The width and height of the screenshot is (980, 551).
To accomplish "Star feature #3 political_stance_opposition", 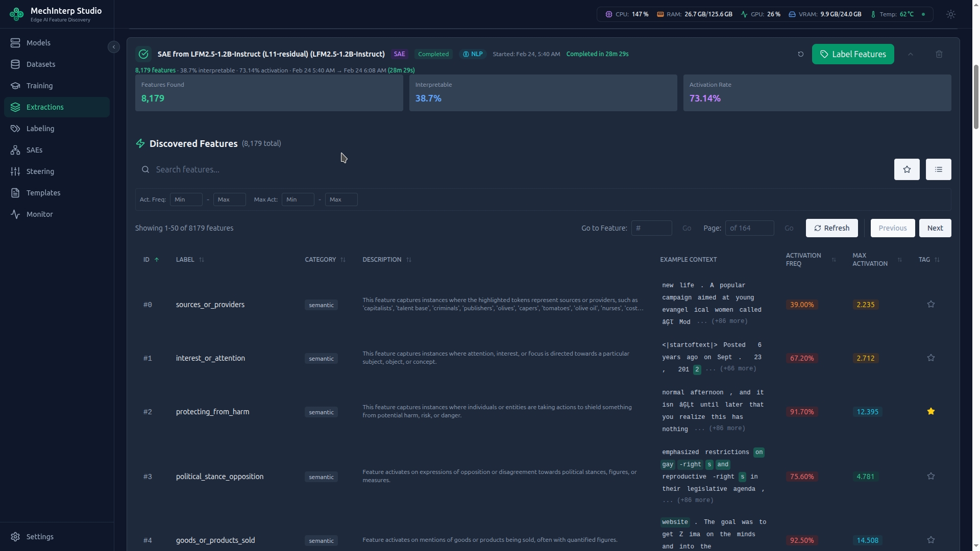I will (x=930, y=477).
